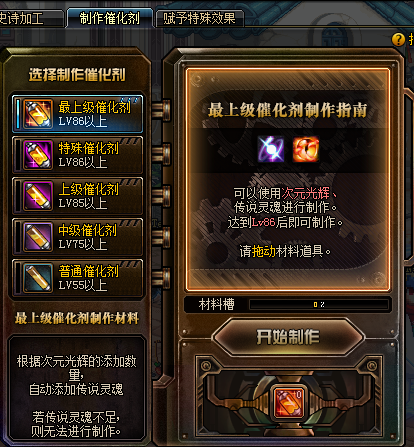Click the 中级催化剂 catalyst icon
Image resolution: width=414 pixels, height=447 pixels.
38,237
